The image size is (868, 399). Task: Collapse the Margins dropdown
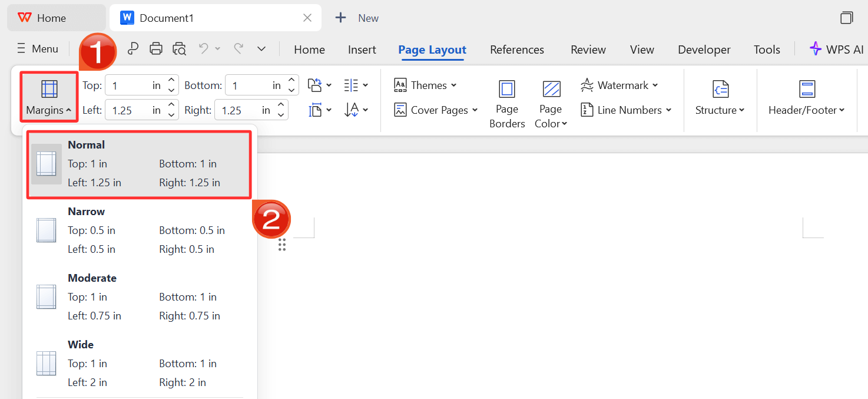coord(48,97)
